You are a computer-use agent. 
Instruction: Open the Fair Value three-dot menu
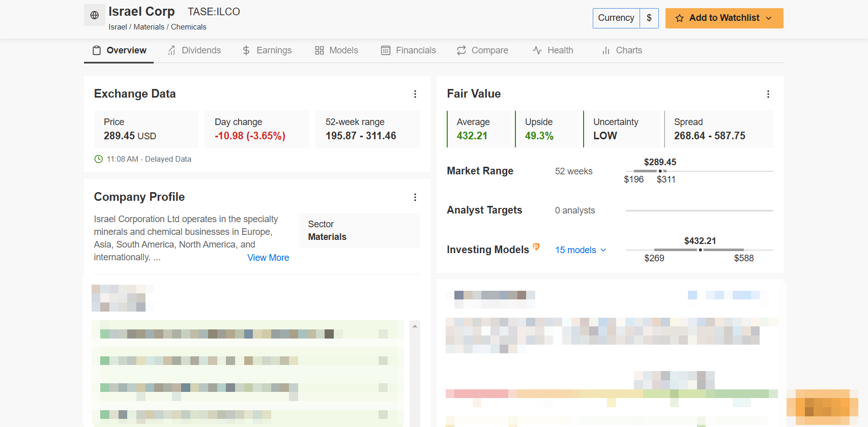(768, 94)
